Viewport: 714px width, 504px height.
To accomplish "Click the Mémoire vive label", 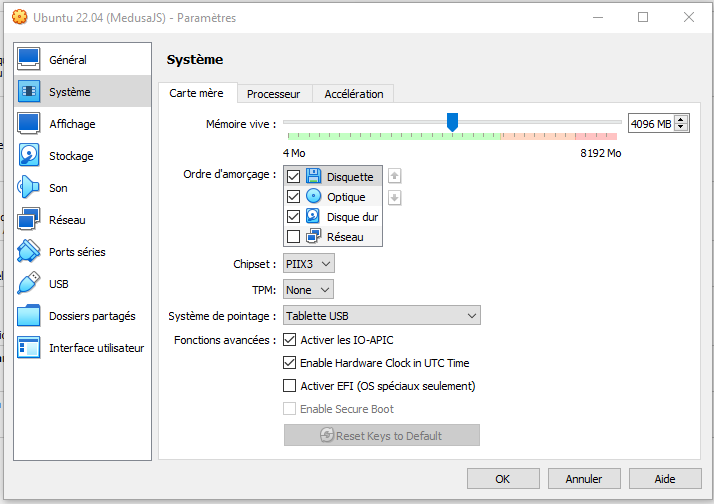I will pos(241,124).
